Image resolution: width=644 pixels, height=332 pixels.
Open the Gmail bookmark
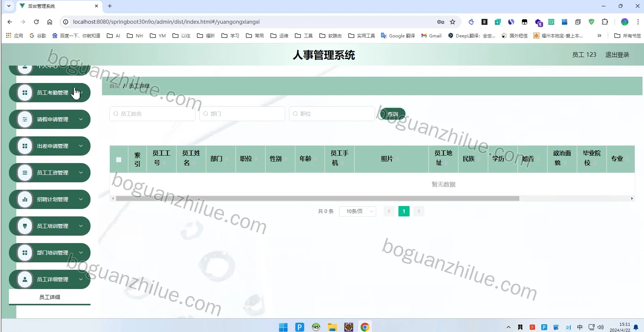[x=431, y=36]
